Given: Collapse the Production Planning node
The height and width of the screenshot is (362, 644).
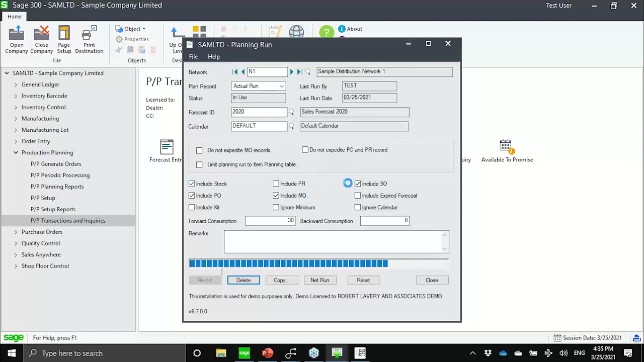Looking at the screenshot, I should point(16,152).
